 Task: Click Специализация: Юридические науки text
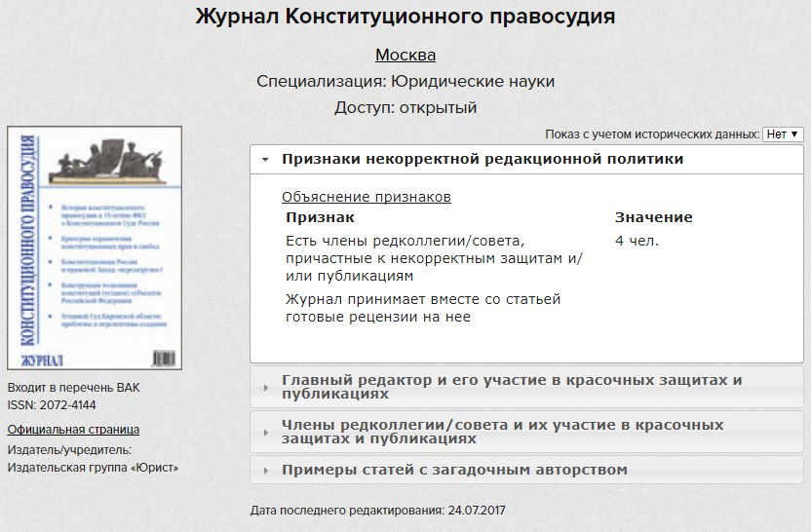(405, 82)
